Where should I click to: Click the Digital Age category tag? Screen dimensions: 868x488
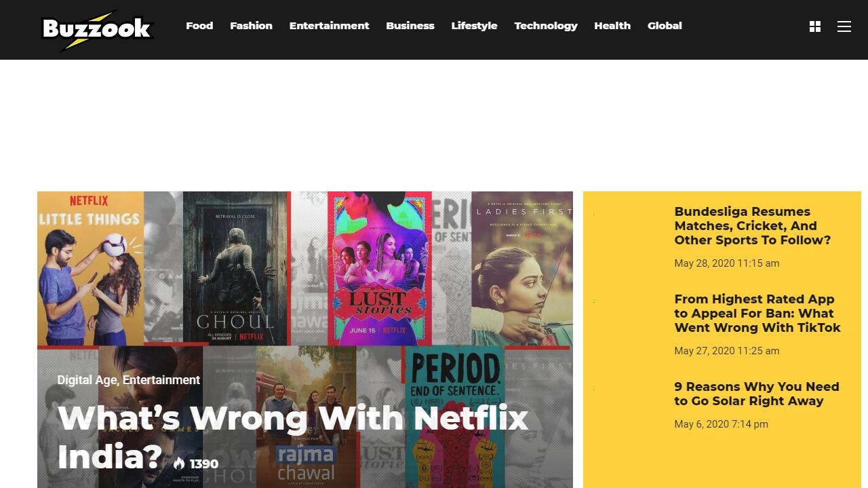87,380
